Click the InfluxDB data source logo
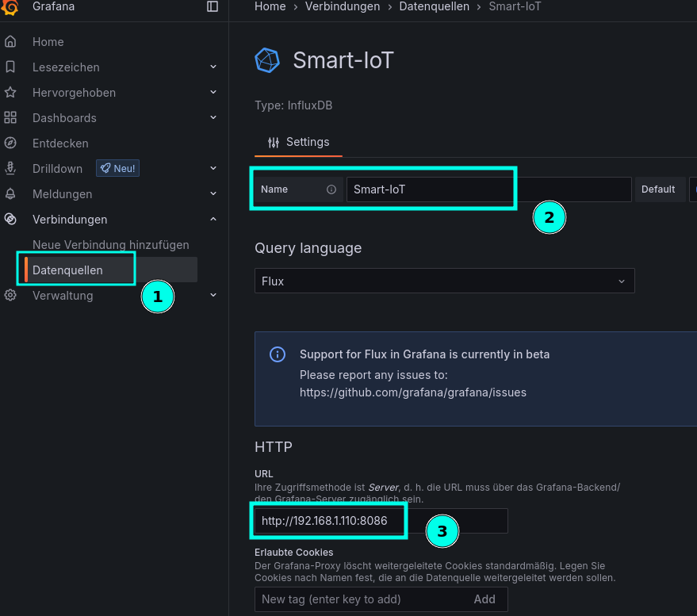This screenshot has height=616, width=697. [x=267, y=60]
